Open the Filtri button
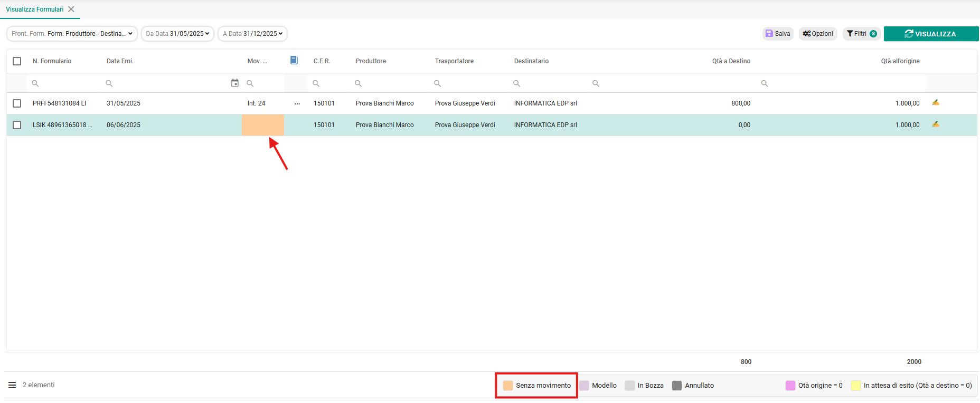980x403 pixels. (861, 34)
